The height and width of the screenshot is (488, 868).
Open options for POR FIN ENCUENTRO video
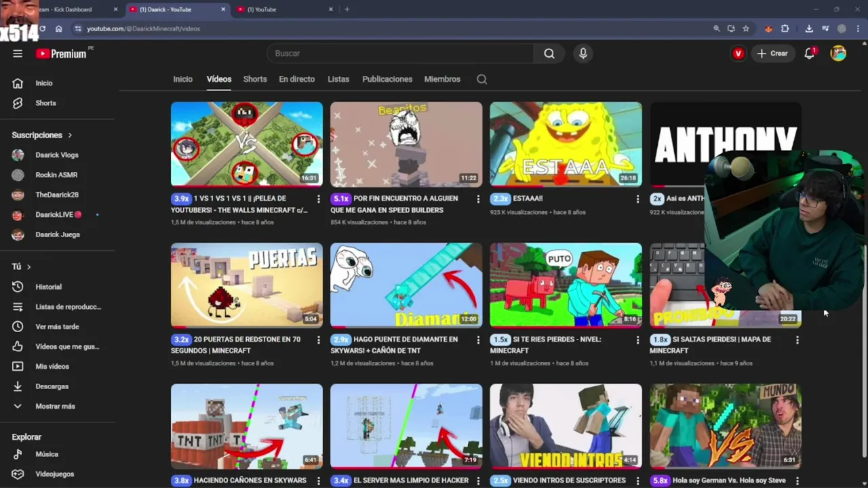point(478,199)
